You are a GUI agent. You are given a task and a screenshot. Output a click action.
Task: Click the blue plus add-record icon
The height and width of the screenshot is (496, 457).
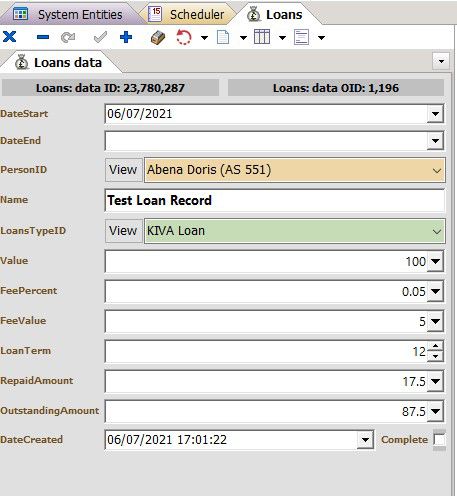pos(126,37)
